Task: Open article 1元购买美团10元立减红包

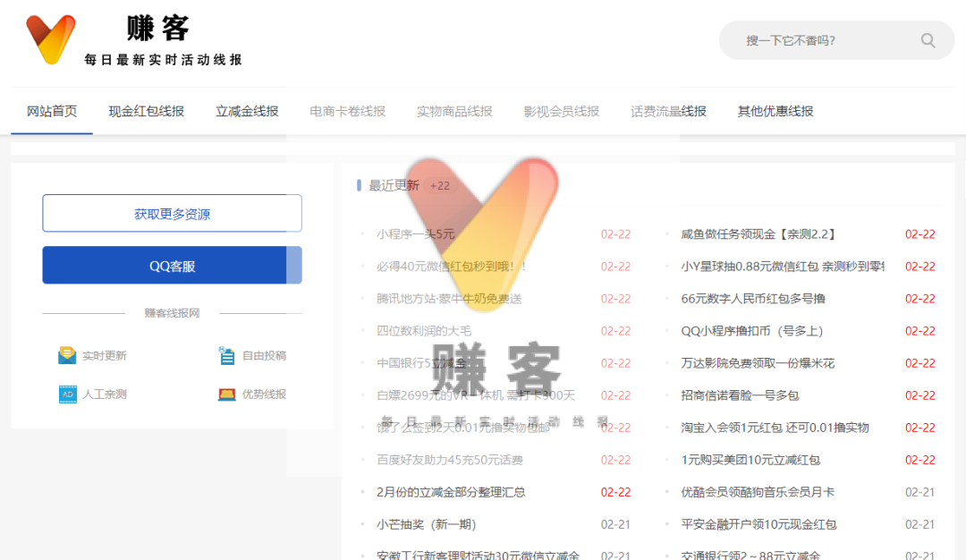Action: [750, 460]
